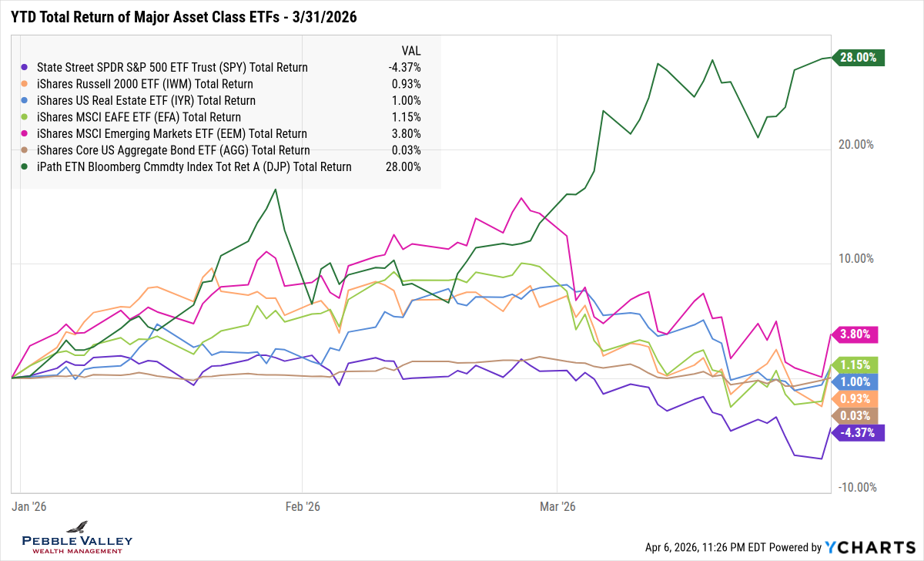Click the brown AGG legend dot
Viewport: 924px width, 561px height.
25,150
